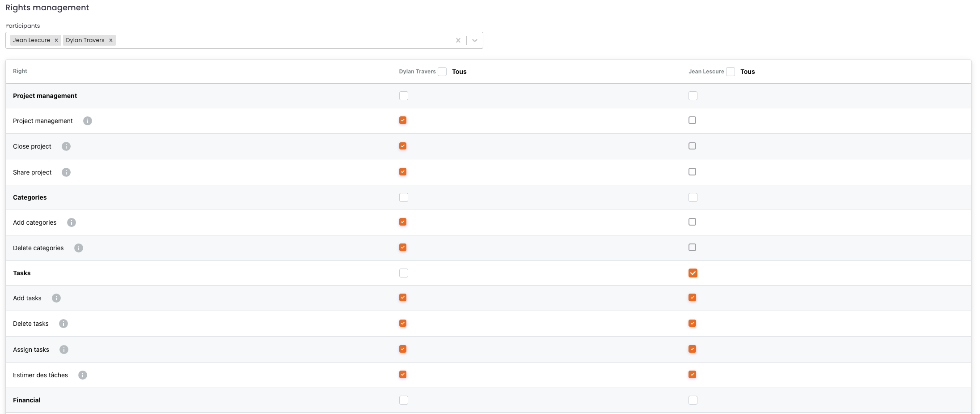Clear all selected participants

tap(458, 40)
